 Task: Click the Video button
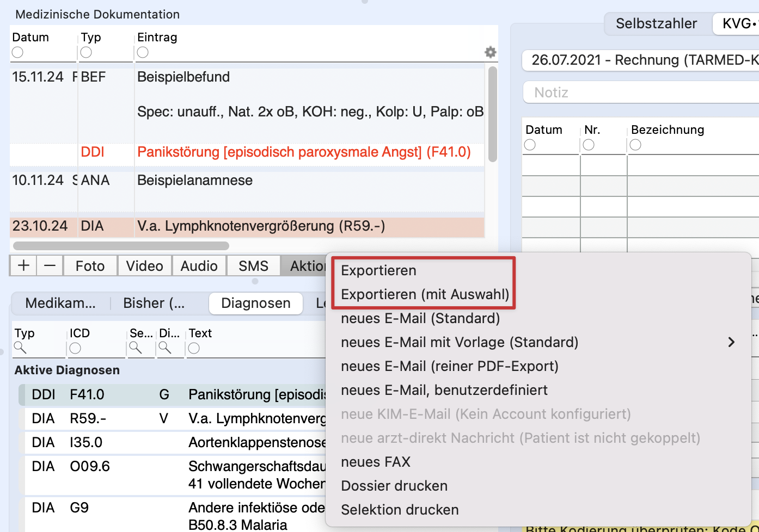tap(145, 265)
